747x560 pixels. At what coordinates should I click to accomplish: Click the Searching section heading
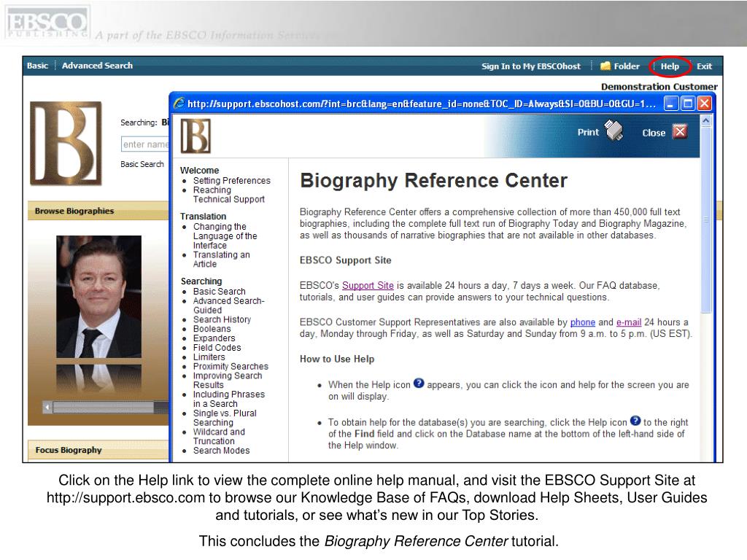[201, 281]
